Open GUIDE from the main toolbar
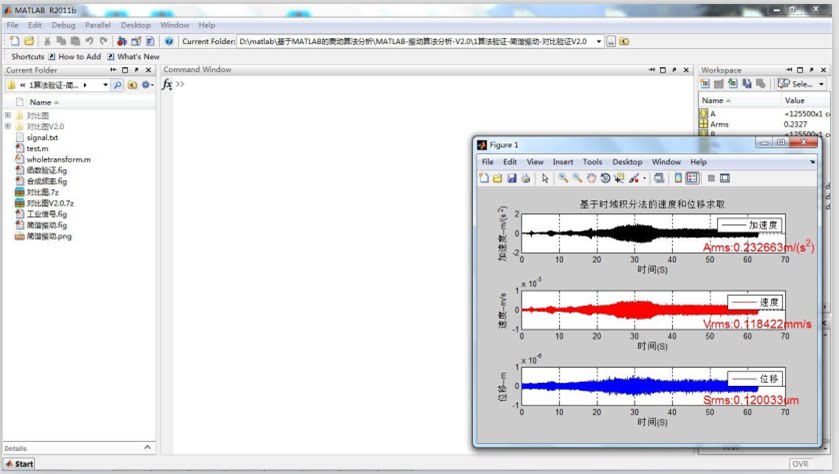The height and width of the screenshot is (474, 839). click(136, 41)
